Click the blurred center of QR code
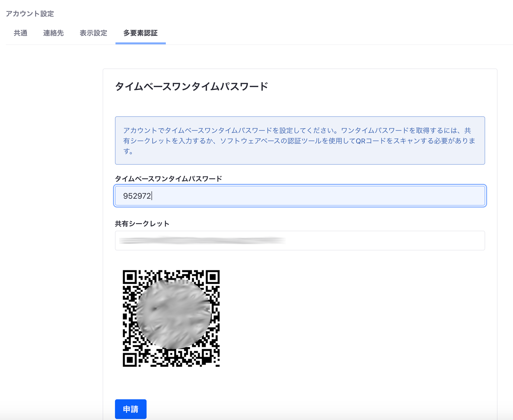The width and height of the screenshot is (513, 420). click(173, 314)
